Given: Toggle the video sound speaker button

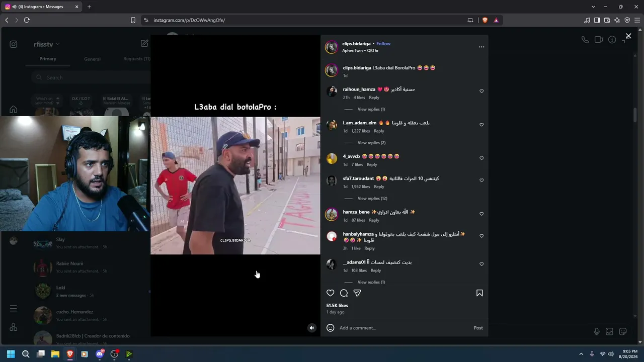Looking at the screenshot, I should click(x=312, y=328).
